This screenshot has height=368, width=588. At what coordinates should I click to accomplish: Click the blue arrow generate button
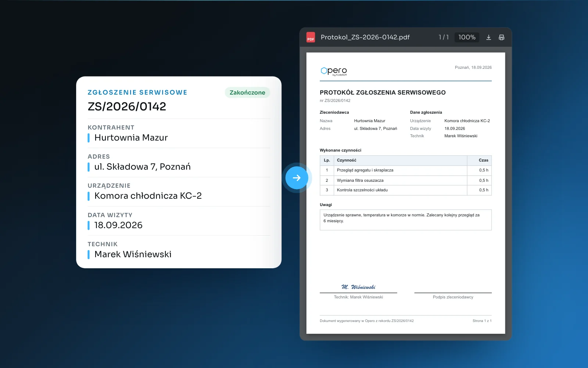297,178
